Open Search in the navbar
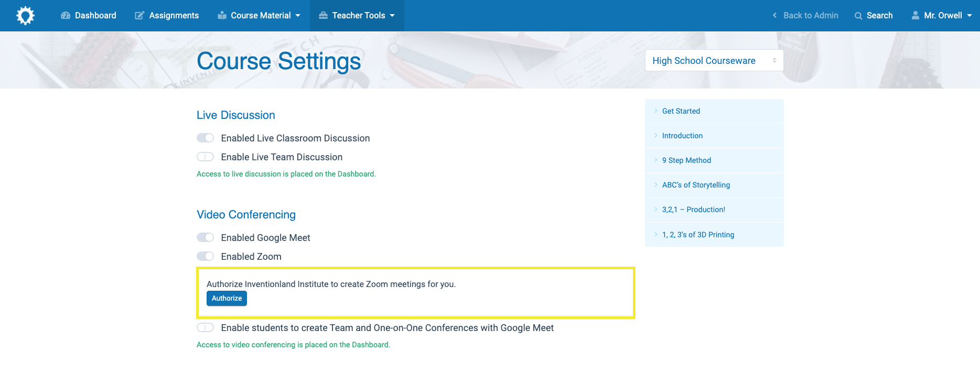 coord(874,16)
